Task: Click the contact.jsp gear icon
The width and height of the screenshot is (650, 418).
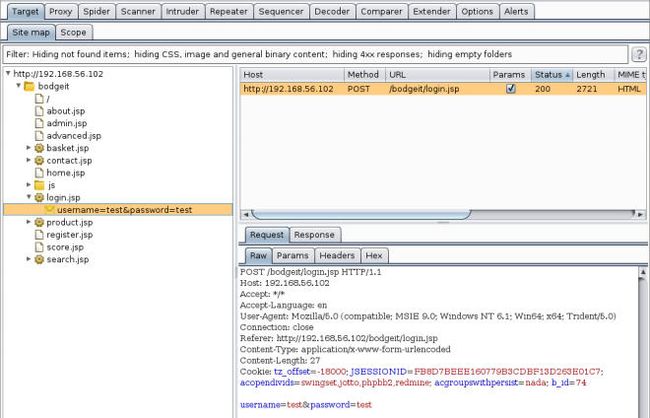Action: click(39, 160)
